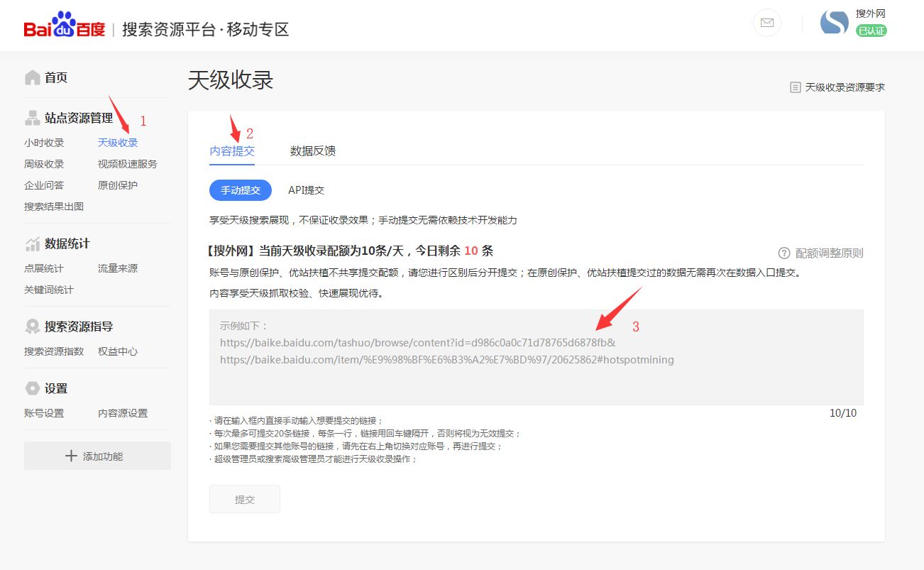Open the message envelope icon

coord(766,23)
